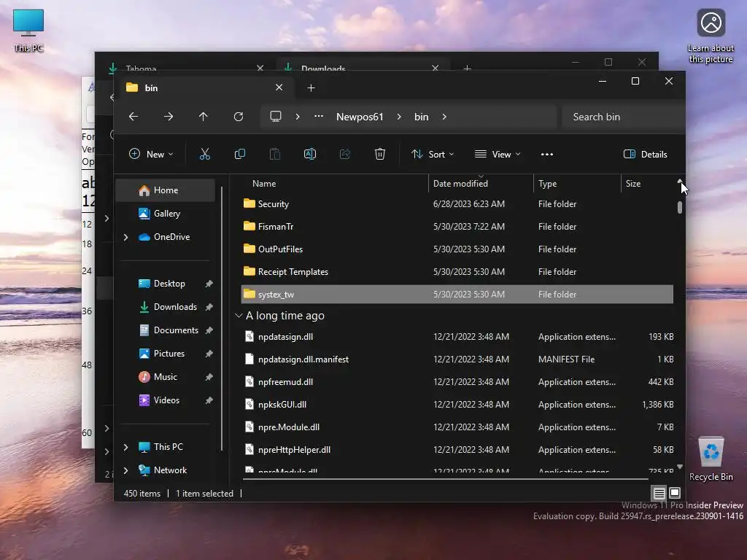The width and height of the screenshot is (747, 560).
Task: Expand the Network tree node
Action: pyautogui.click(x=125, y=470)
